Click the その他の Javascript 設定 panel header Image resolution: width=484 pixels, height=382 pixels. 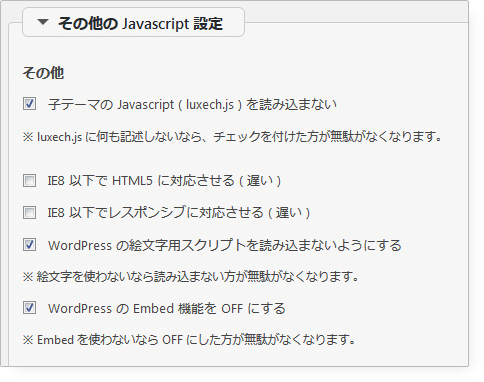coord(133,22)
